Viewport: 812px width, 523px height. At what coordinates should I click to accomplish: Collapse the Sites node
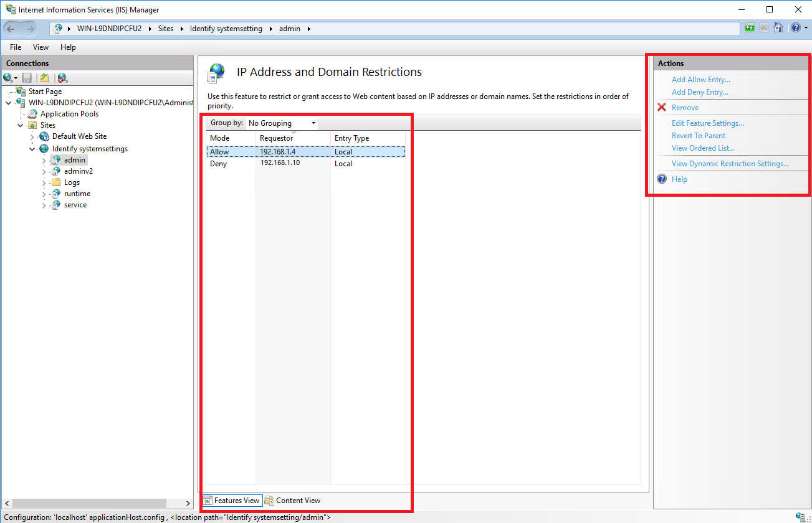pyautogui.click(x=20, y=125)
